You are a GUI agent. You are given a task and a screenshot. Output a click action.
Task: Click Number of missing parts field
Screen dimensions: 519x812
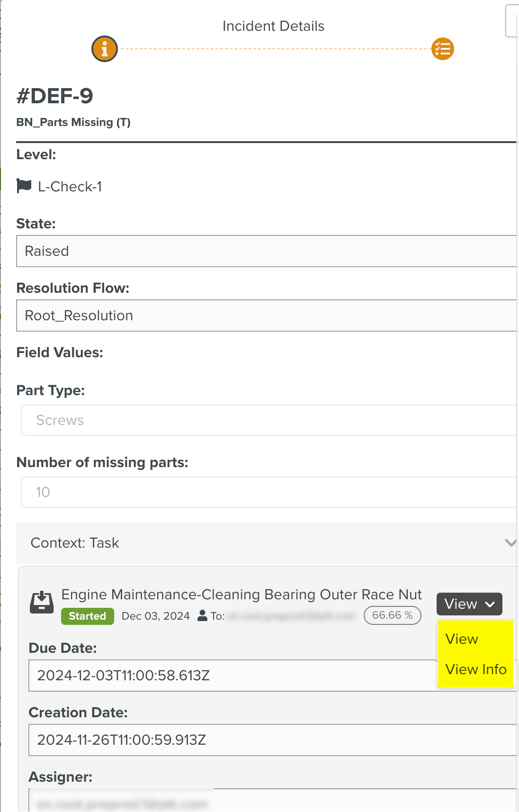point(268,492)
